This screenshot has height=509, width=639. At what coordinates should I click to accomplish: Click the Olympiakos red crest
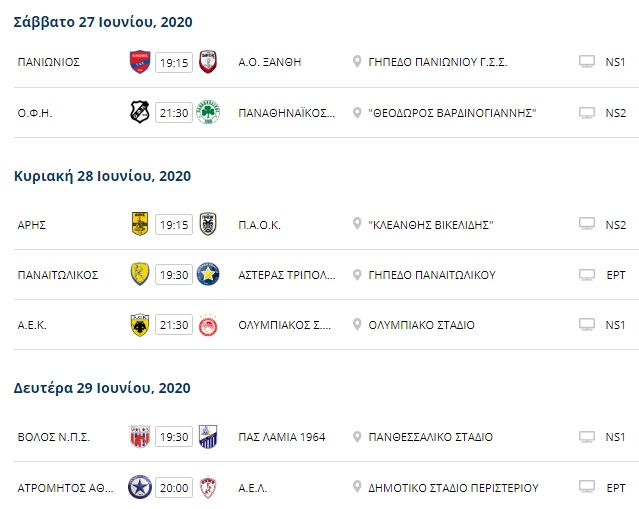pyautogui.click(x=209, y=325)
